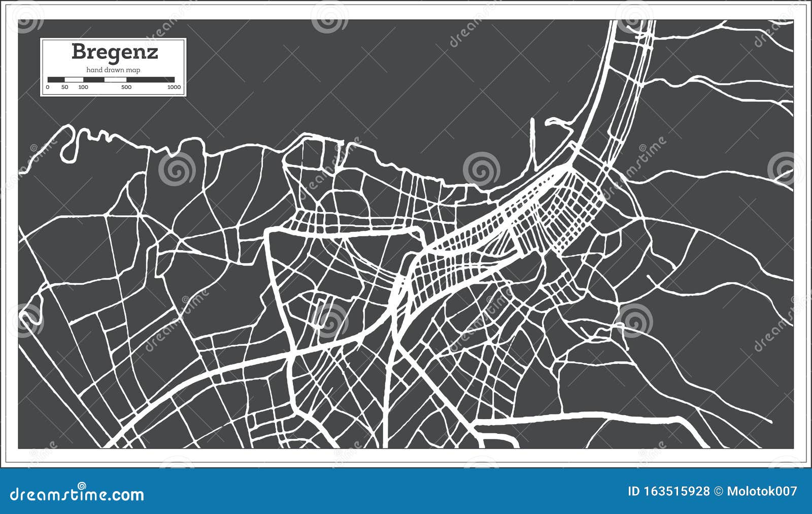This screenshot has width=812, height=514.
Task: Select the 500 label on the scale bar
Action: 126,87
